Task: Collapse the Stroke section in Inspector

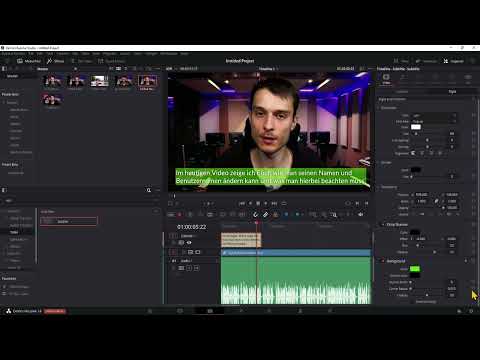Action: 386,163
